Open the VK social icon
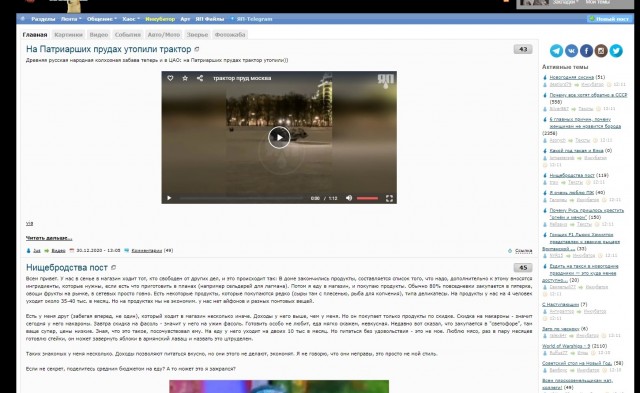Viewport: 640px width, 393px height. click(571, 51)
